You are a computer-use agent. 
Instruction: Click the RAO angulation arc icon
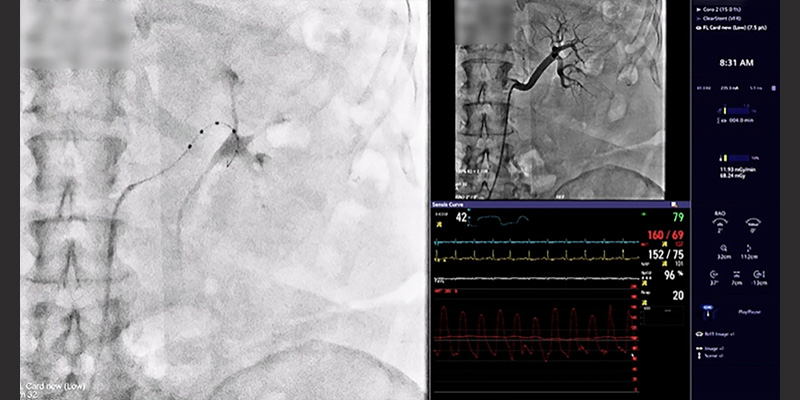click(x=722, y=222)
